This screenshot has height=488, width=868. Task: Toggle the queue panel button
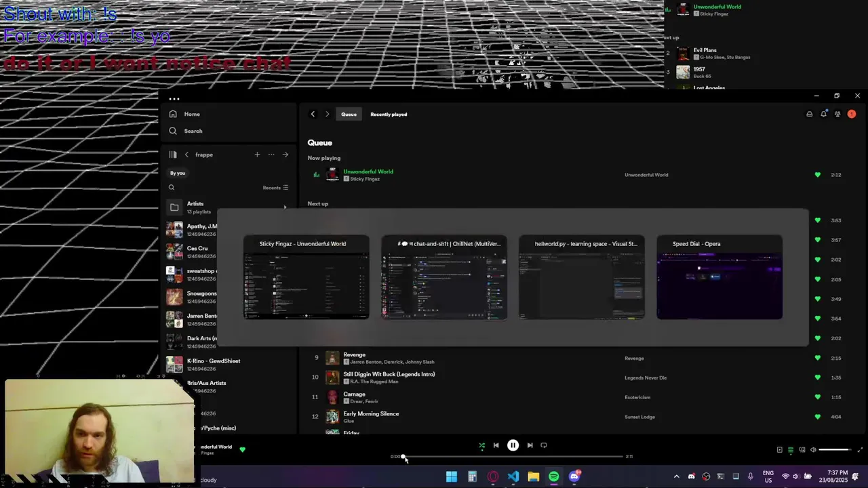(x=791, y=449)
